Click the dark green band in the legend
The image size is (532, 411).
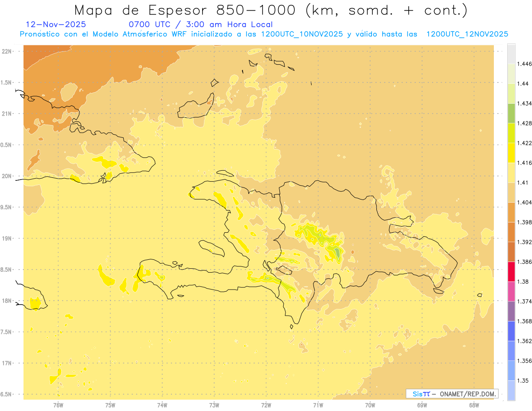pos(511,113)
